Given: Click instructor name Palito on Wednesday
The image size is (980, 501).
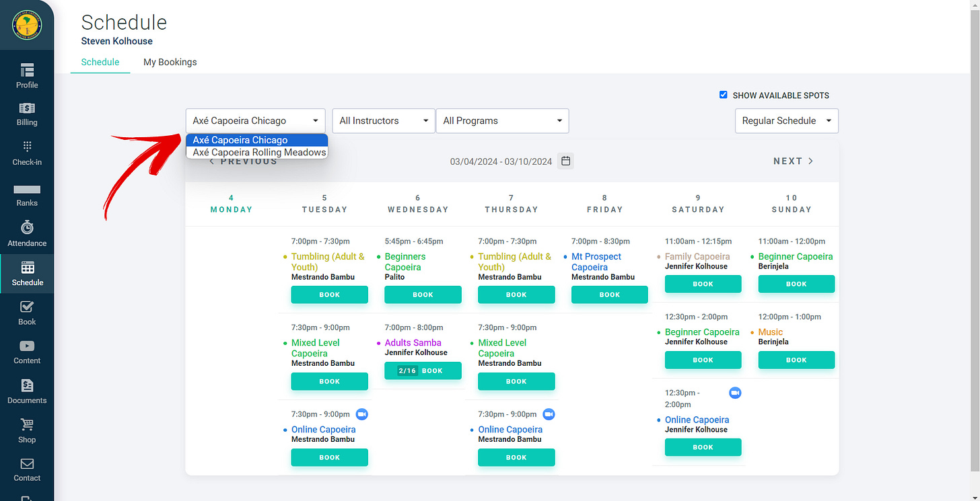Looking at the screenshot, I should [x=395, y=277].
